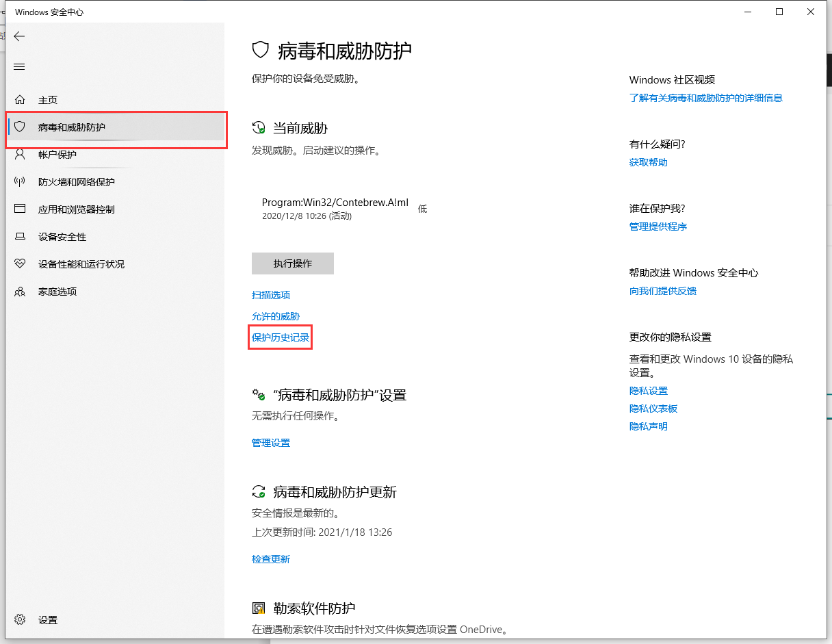Screen dimensions: 832x644
Task: Open the 获取帮助 link
Action: coord(648,162)
